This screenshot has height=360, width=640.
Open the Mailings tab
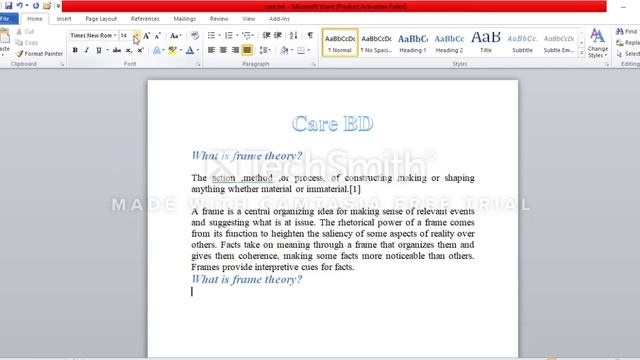[x=184, y=19]
